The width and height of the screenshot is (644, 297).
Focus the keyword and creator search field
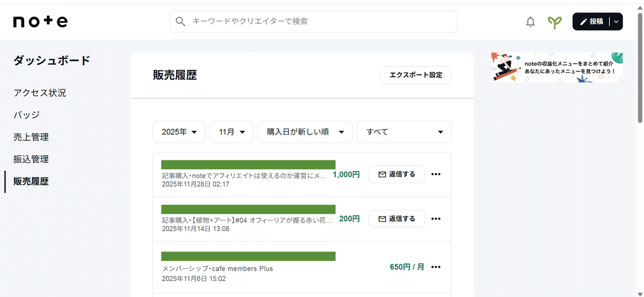[x=313, y=21]
